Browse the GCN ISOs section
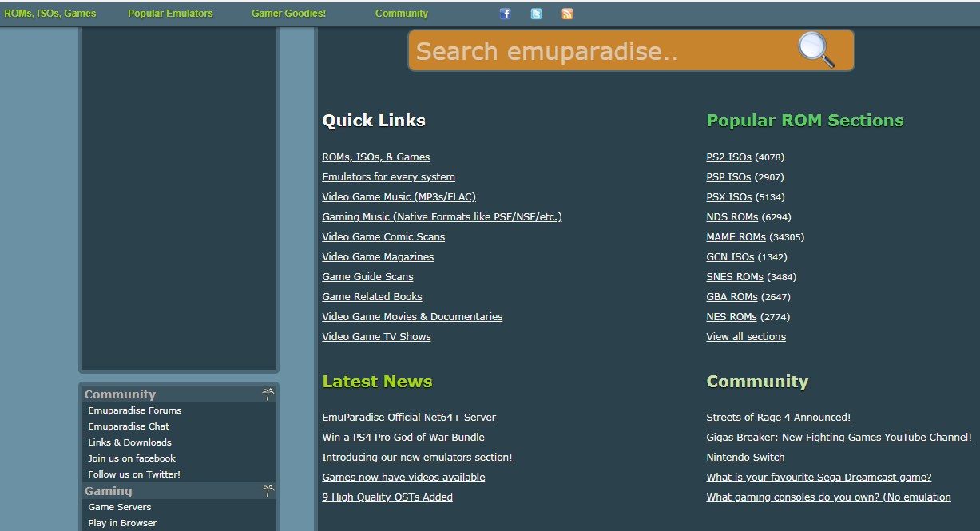 (x=730, y=257)
